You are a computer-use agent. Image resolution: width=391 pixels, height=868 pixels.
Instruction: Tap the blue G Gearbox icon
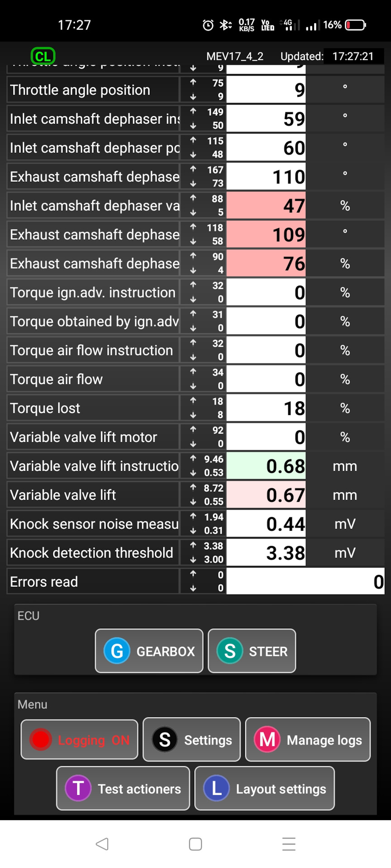(x=117, y=651)
